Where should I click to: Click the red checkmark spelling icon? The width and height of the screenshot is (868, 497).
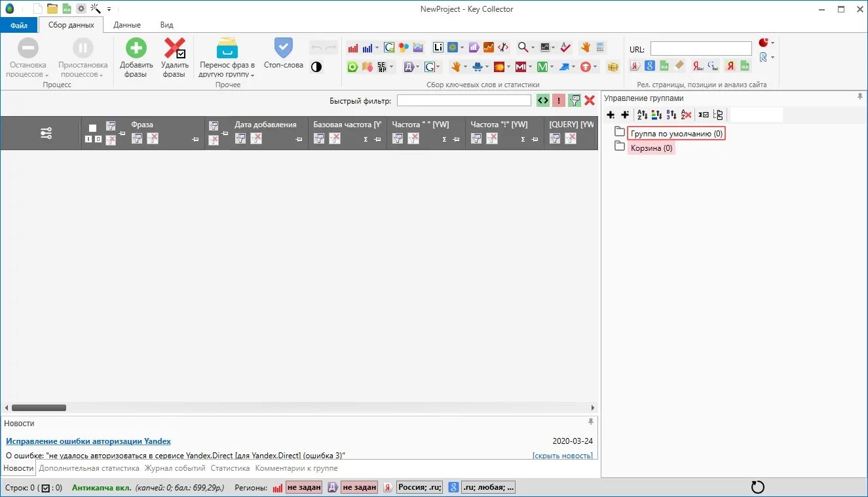(566, 47)
